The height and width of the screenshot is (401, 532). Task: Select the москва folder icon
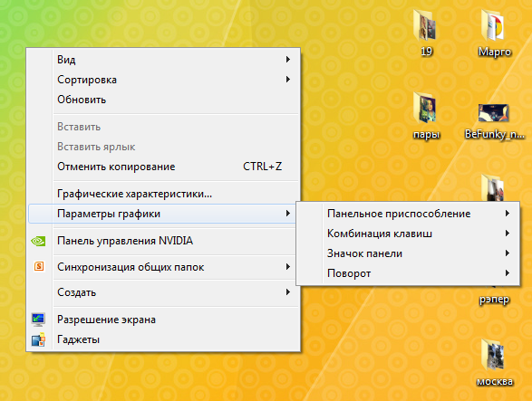click(x=494, y=355)
